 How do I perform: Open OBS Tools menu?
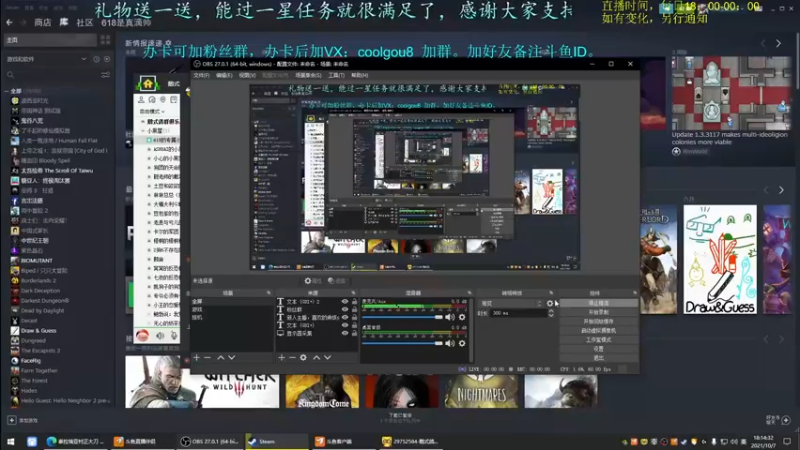click(336, 75)
